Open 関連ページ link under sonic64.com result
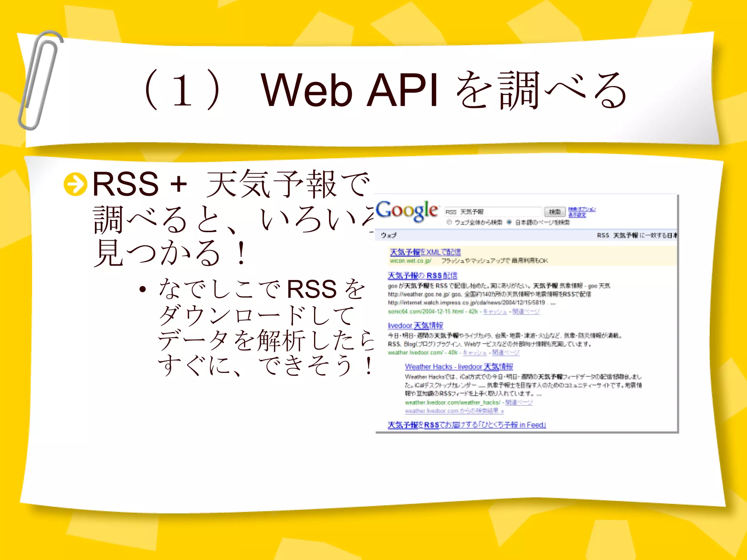Screen dimensions: 747x560 coord(526,311)
